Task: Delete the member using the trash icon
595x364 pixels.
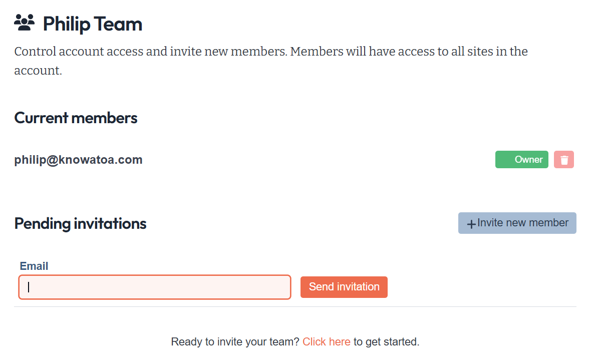Action: coord(564,160)
